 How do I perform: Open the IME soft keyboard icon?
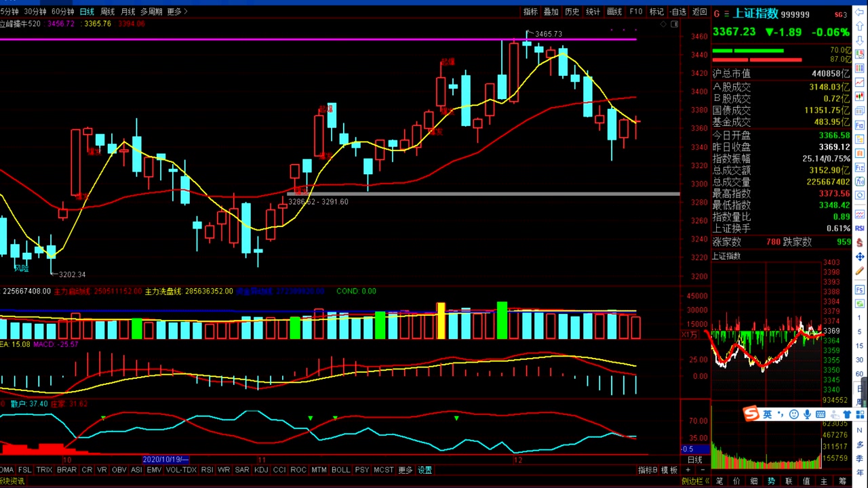point(821,413)
